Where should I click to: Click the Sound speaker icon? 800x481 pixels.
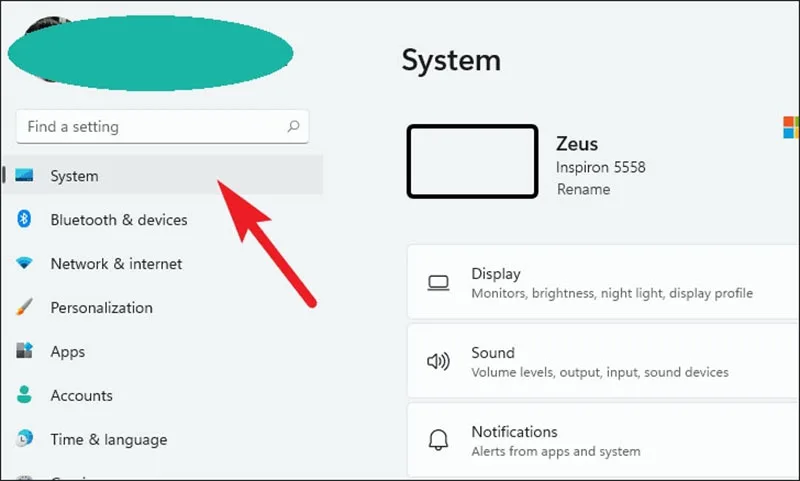tap(438, 362)
